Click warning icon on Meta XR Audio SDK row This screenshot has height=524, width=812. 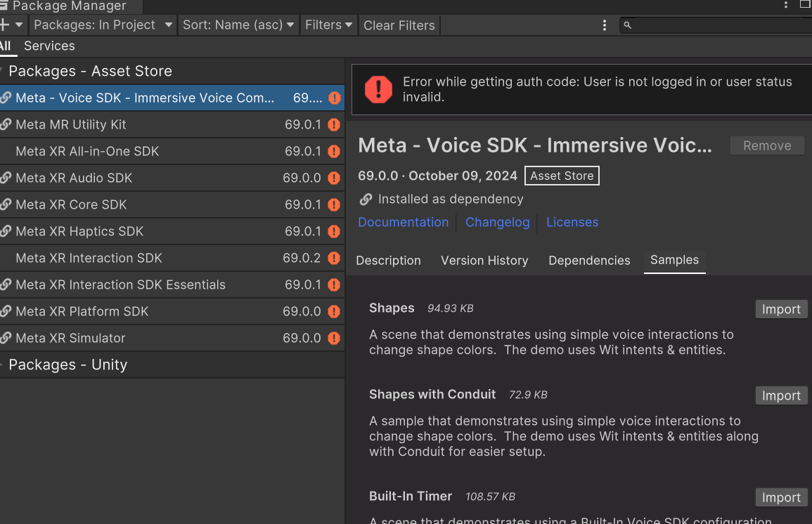(334, 178)
